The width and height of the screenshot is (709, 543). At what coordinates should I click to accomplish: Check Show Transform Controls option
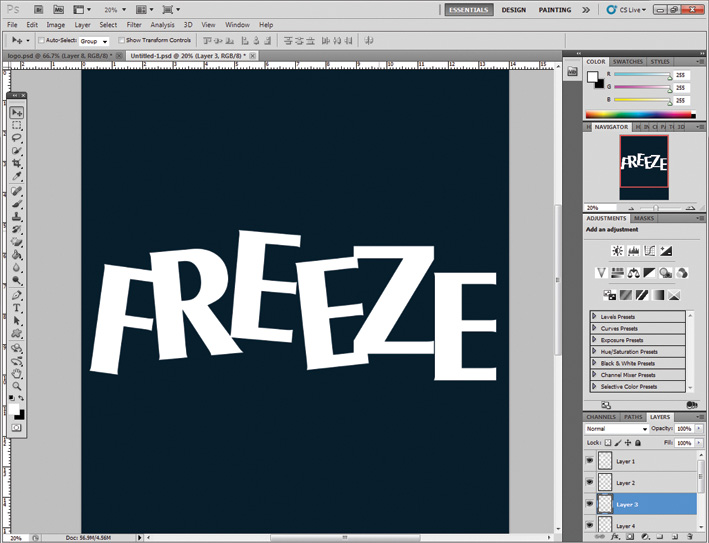pyautogui.click(x=122, y=41)
